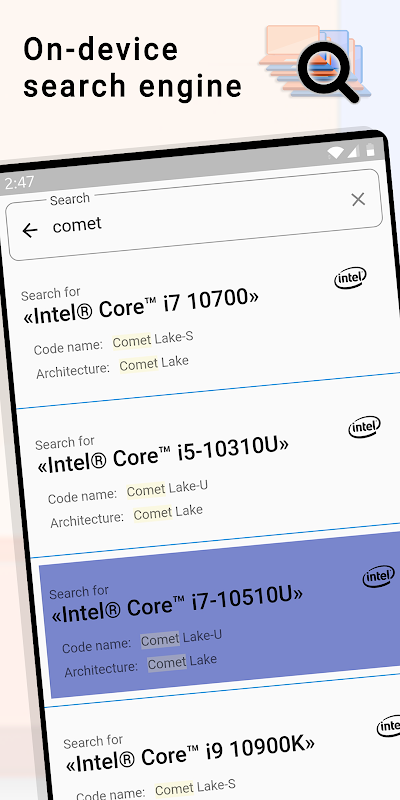Screen dimensions: 400x800
Task: Tap "Architecture:" label of i5-10310U
Action: coord(87,519)
